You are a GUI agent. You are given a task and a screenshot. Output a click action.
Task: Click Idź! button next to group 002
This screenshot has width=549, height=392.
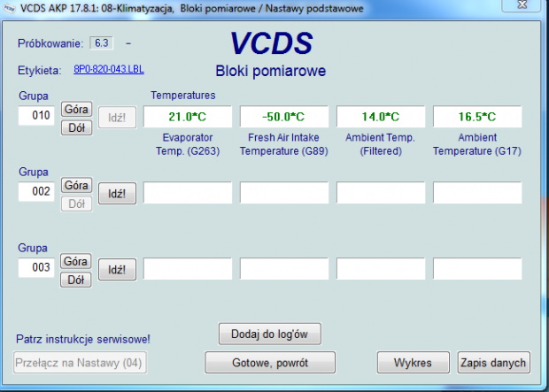click(117, 193)
